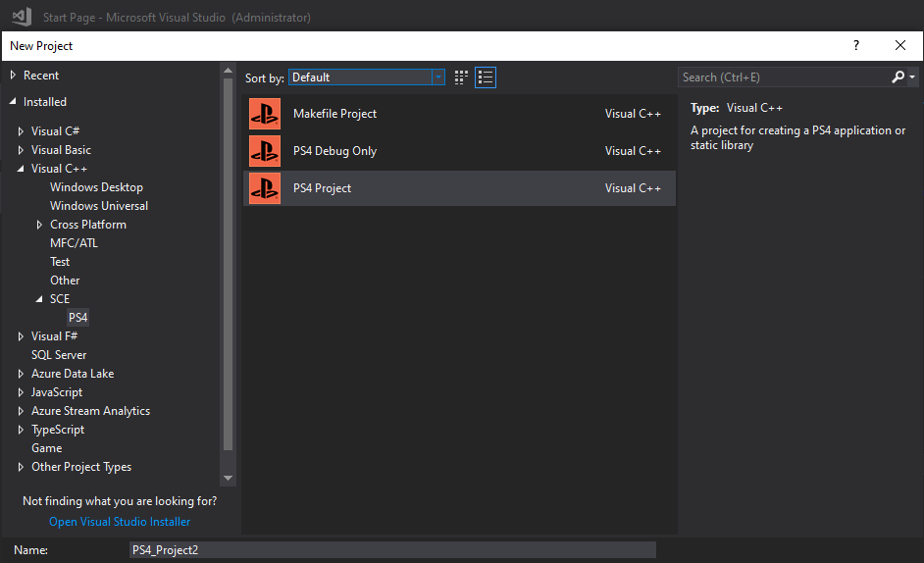Open the search options dropdown arrow

[x=912, y=77]
